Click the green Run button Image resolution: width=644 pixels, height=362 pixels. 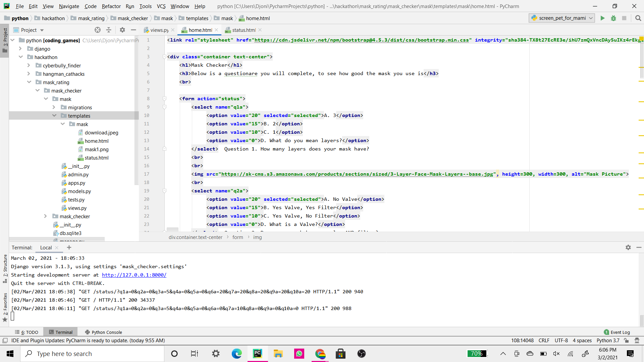point(602,18)
